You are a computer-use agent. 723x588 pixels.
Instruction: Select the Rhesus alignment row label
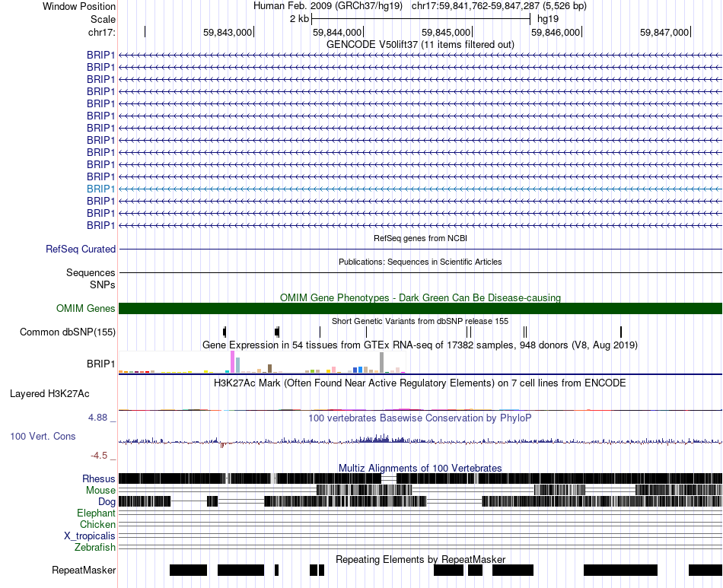point(99,478)
